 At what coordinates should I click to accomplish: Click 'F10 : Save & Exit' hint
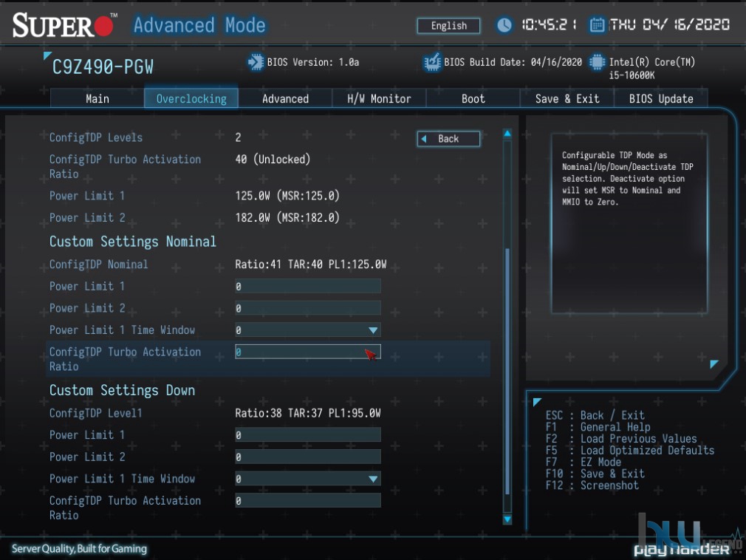[595, 474]
